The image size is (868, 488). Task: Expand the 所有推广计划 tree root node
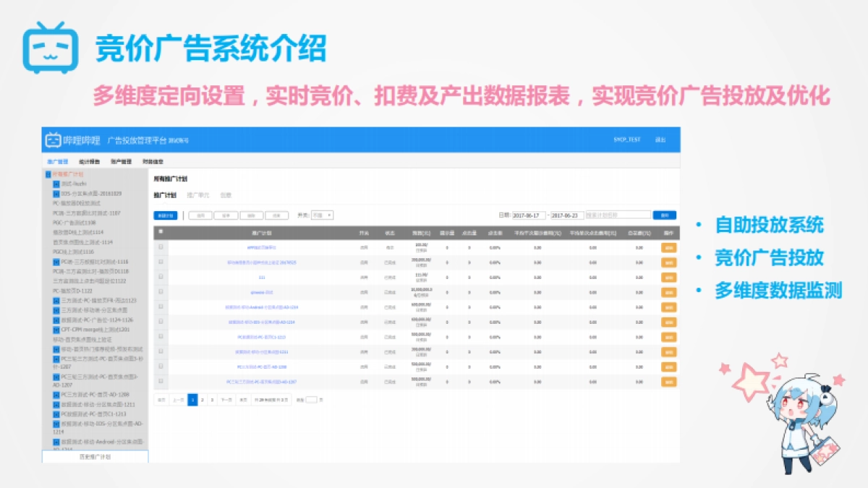coord(48,174)
